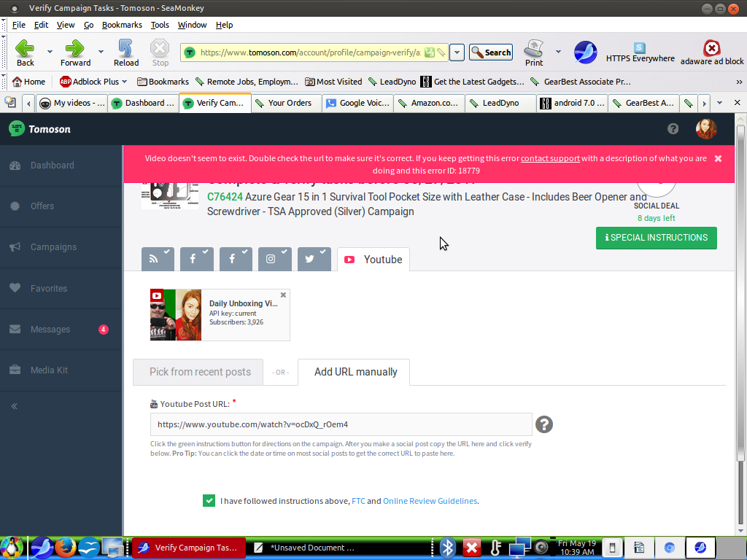Expand the URL bar history dropdown

(457, 52)
